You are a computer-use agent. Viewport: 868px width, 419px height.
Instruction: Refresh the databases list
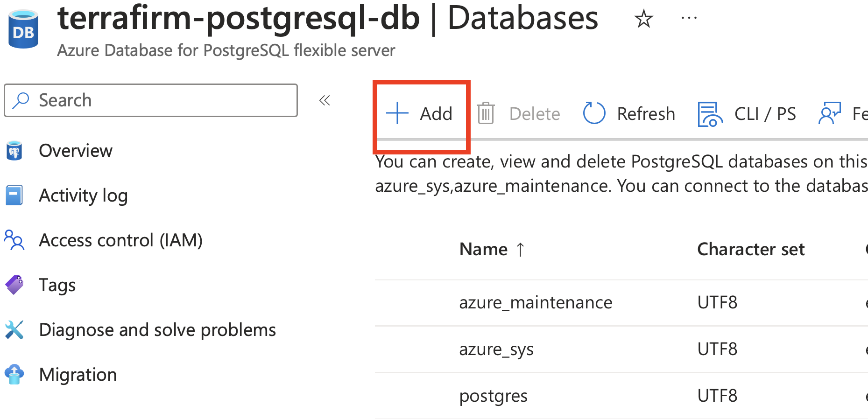coord(629,114)
